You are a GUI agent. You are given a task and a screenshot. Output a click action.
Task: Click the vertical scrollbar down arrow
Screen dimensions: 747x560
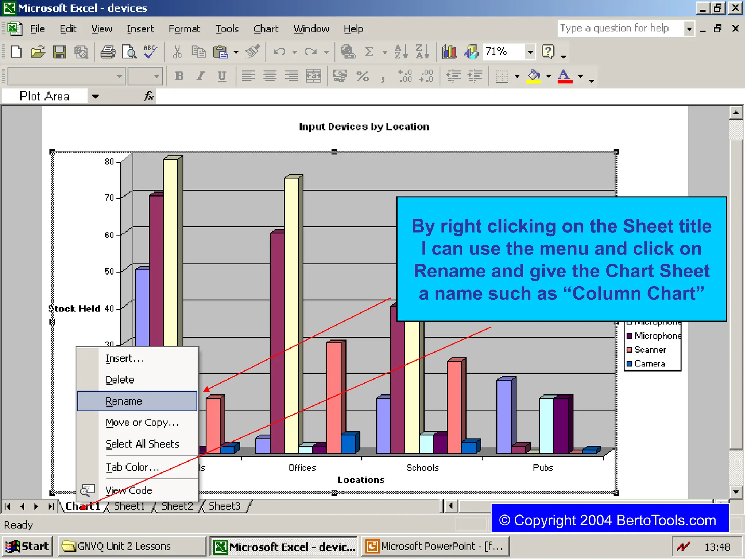pos(736,492)
